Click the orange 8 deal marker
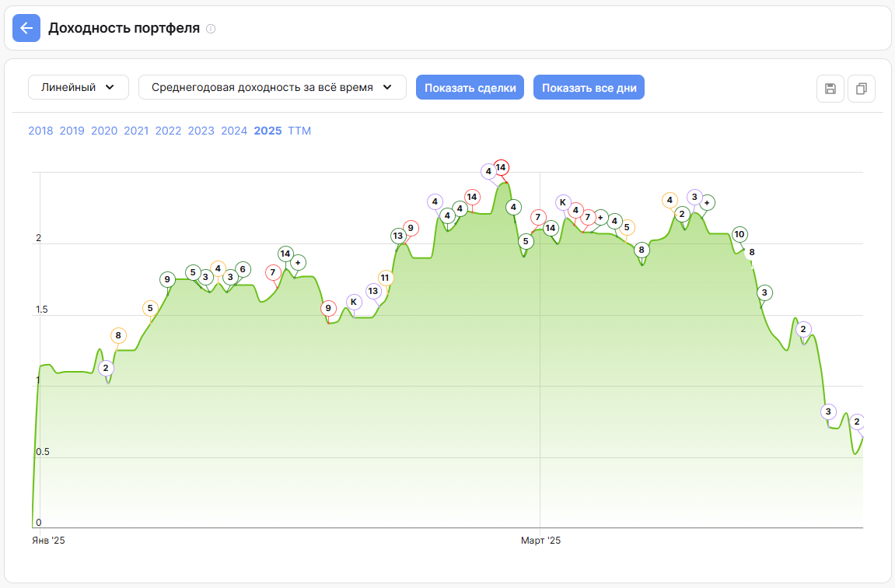The width and height of the screenshot is (895, 588). (x=118, y=336)
